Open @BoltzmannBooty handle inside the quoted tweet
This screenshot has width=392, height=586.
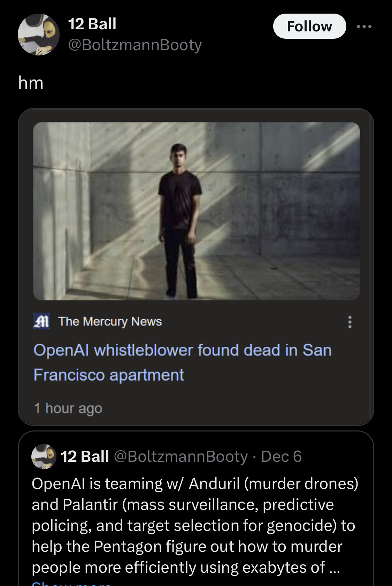(181, 456)
